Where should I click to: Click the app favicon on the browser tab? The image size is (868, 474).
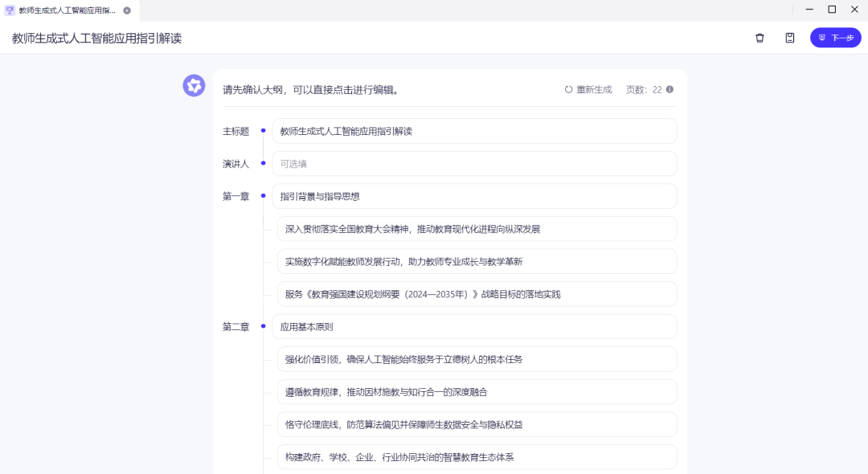pyautogui.click(x=11, y=10)
